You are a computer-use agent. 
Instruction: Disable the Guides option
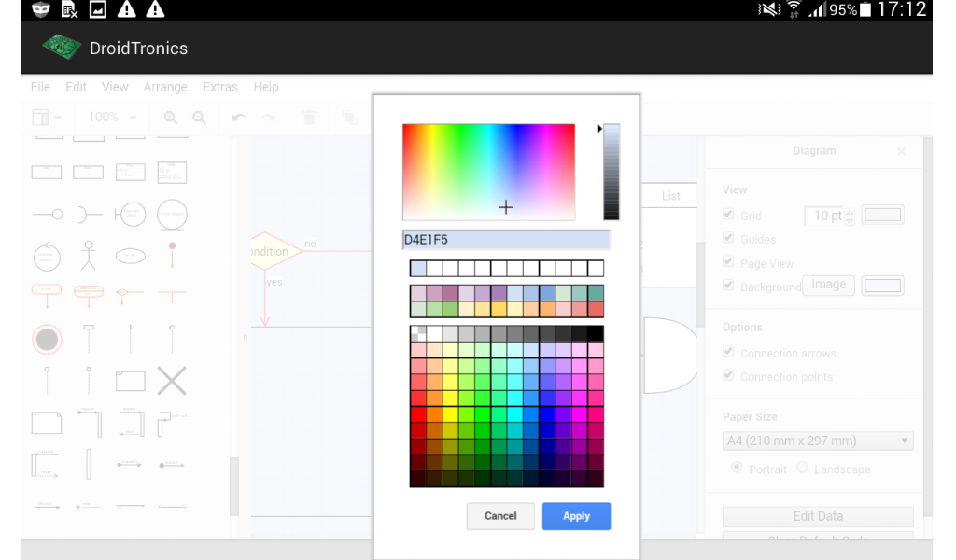click(729, 239)
